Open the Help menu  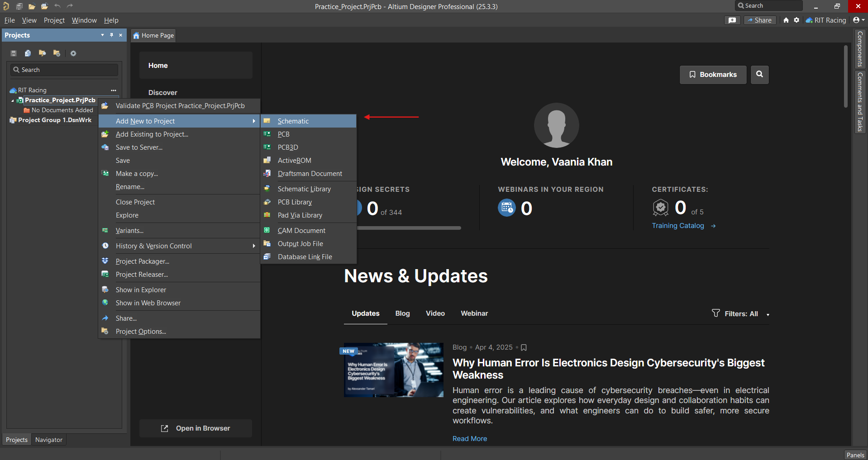click(111, 20)
